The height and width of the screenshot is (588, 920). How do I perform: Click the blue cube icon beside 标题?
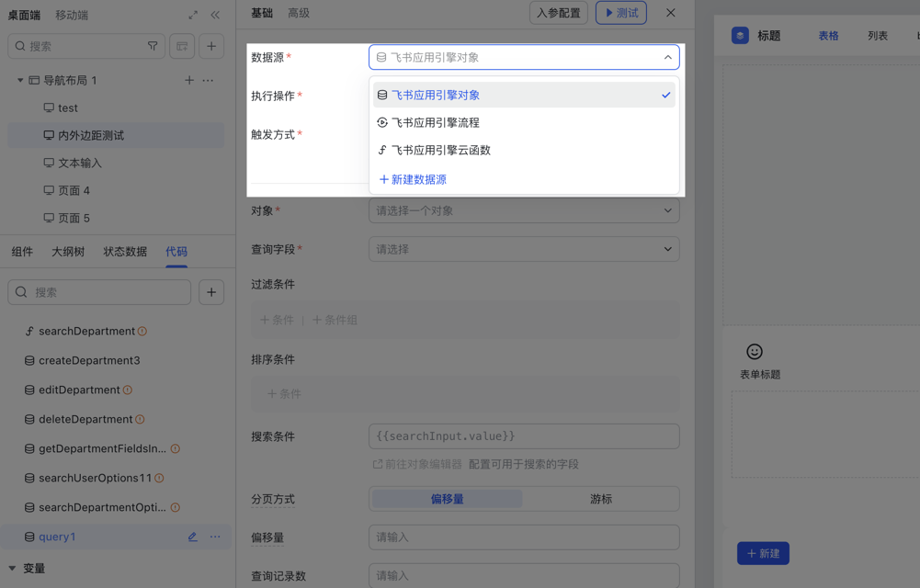740,36
